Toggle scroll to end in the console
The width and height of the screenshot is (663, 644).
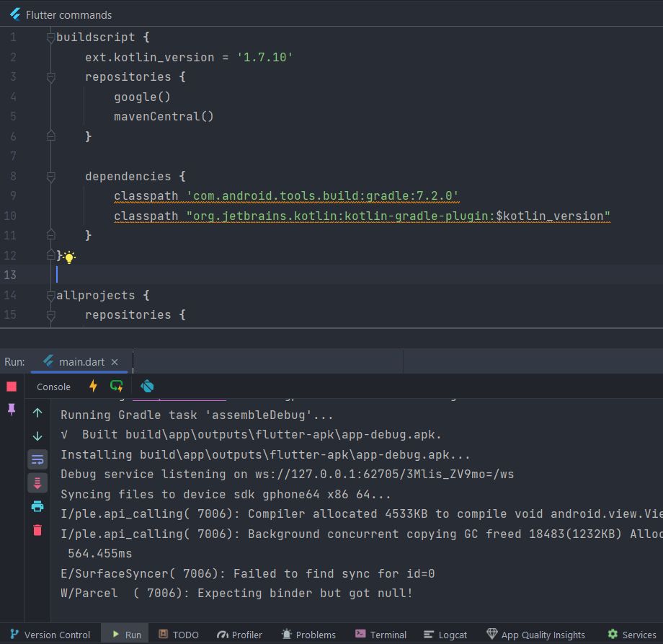(37, 482)
